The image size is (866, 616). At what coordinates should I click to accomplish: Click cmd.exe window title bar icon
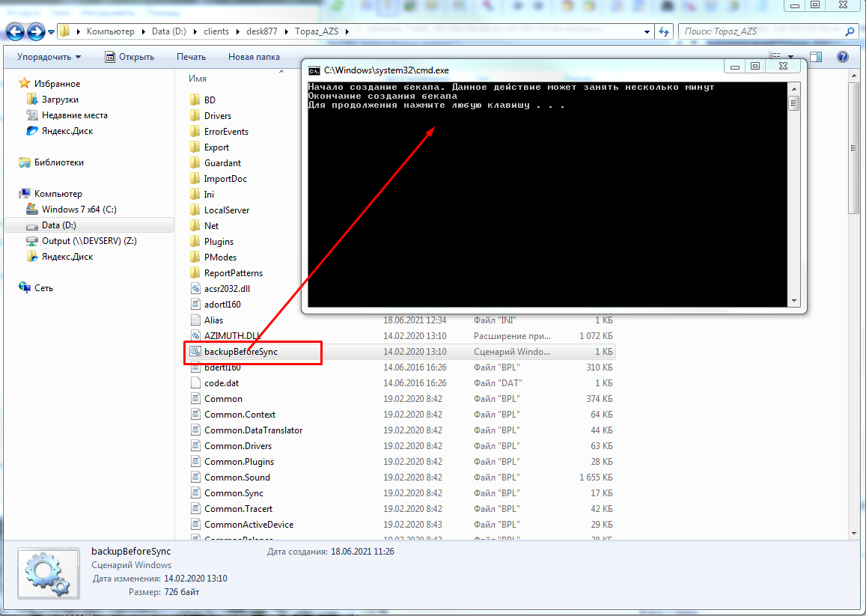coord(314,70)
